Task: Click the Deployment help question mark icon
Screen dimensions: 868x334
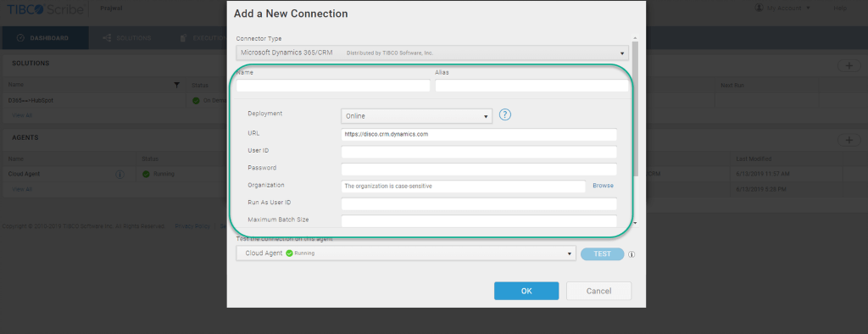Action: 505,114
